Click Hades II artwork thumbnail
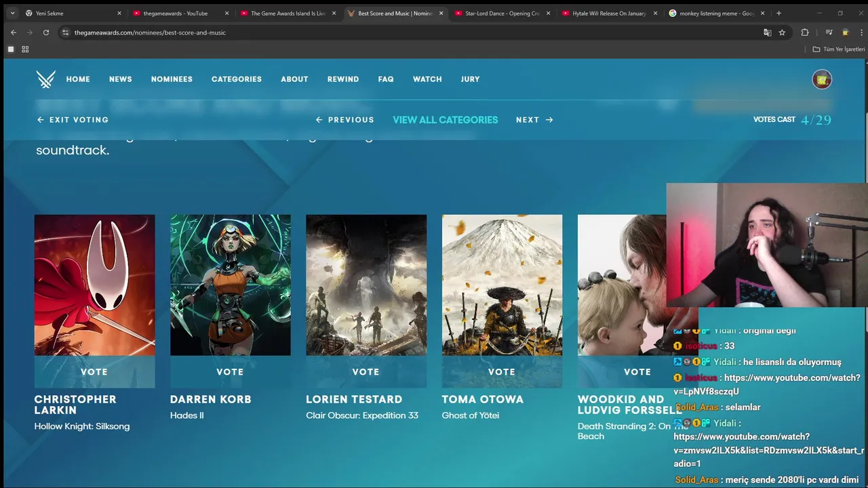 [x=230, y=285]
